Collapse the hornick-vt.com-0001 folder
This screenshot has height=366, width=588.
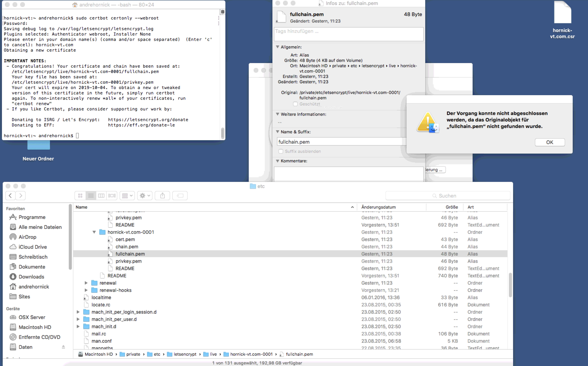pyautogui.click(x=94, y=232)
